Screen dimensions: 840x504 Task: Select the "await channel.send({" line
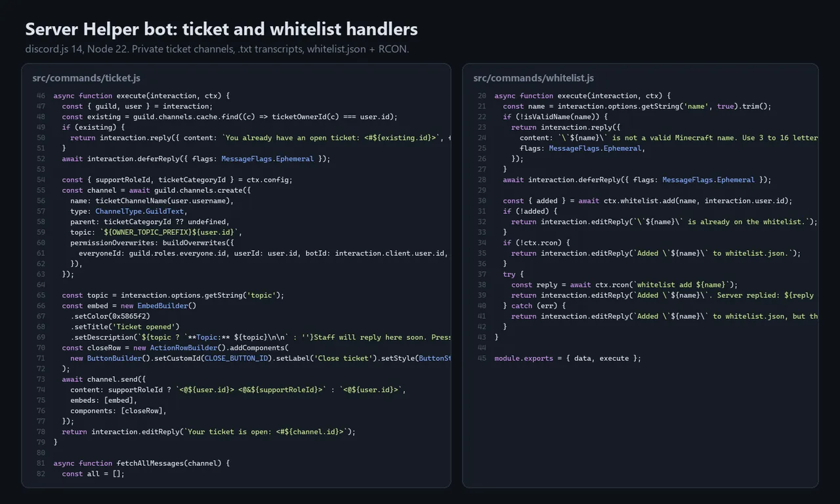pos(104,379)
